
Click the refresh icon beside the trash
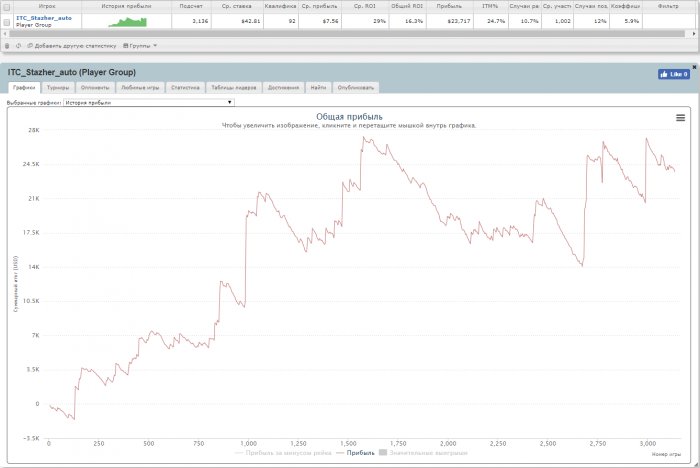(x=18, y=46)
